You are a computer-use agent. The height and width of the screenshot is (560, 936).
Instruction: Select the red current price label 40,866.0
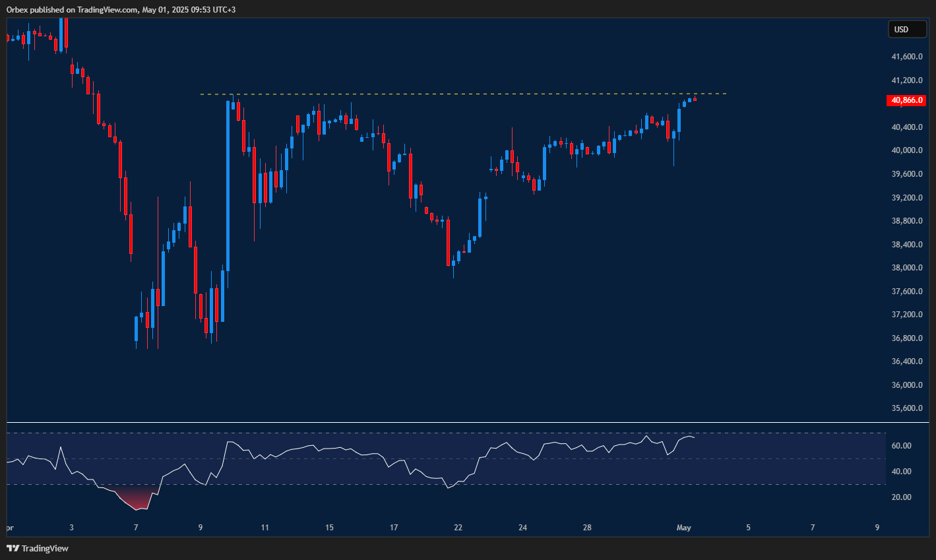pos(906,100)
